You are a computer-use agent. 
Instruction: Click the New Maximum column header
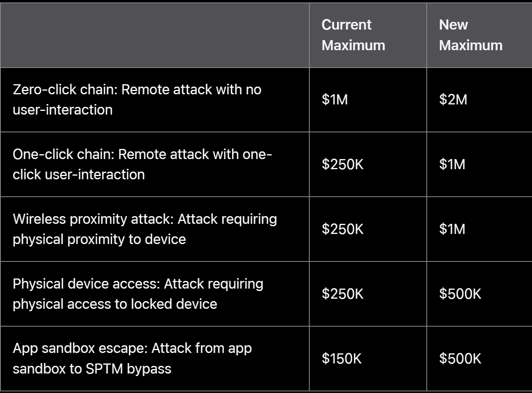point(470,35)
